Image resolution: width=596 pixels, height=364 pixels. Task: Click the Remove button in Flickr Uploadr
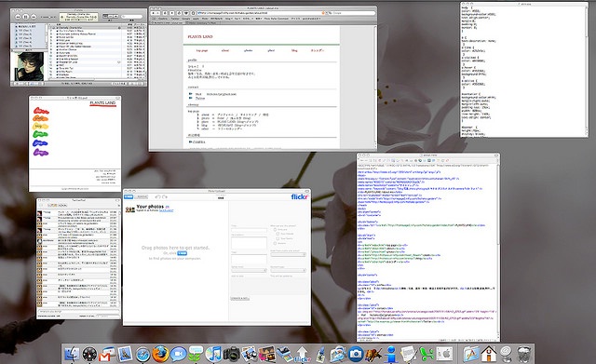(142, 196)
